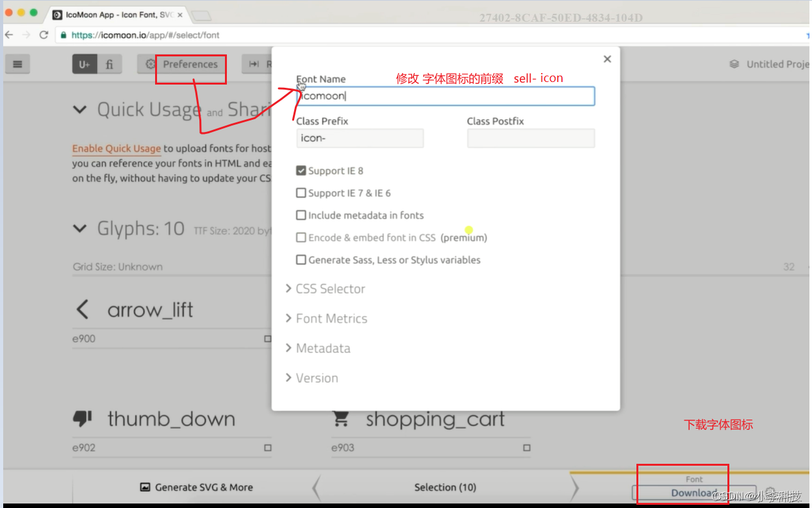The image size is (812, 508).
Task: Click the Font Download button
Action: (x=693, y=493)
